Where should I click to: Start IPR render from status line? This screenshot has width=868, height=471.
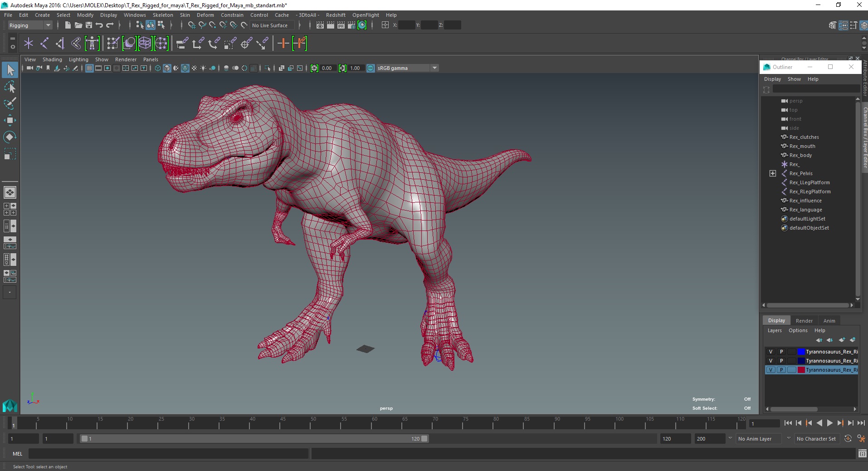coord(341,25)
